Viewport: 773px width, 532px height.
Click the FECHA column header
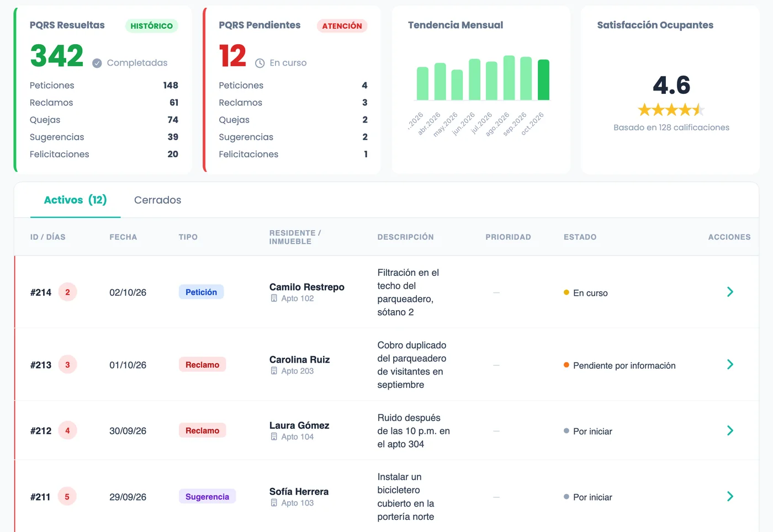123,237
